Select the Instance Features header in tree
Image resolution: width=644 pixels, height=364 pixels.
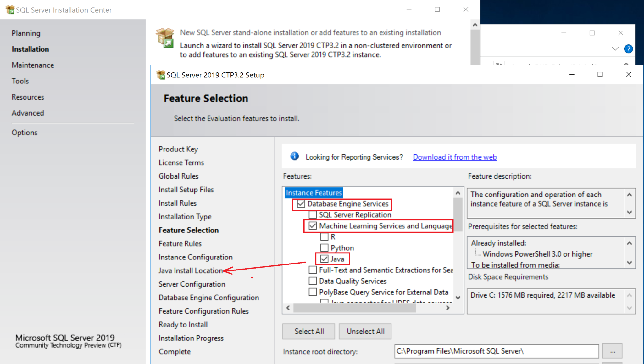click(314, 193)
